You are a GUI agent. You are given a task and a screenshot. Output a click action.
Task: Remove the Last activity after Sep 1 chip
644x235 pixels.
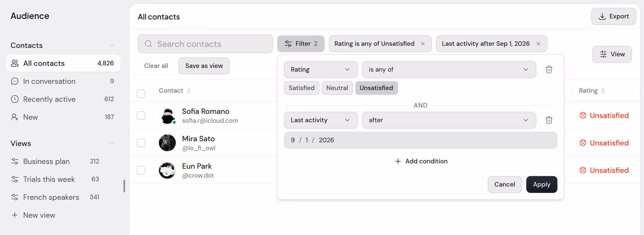[538, 44]
